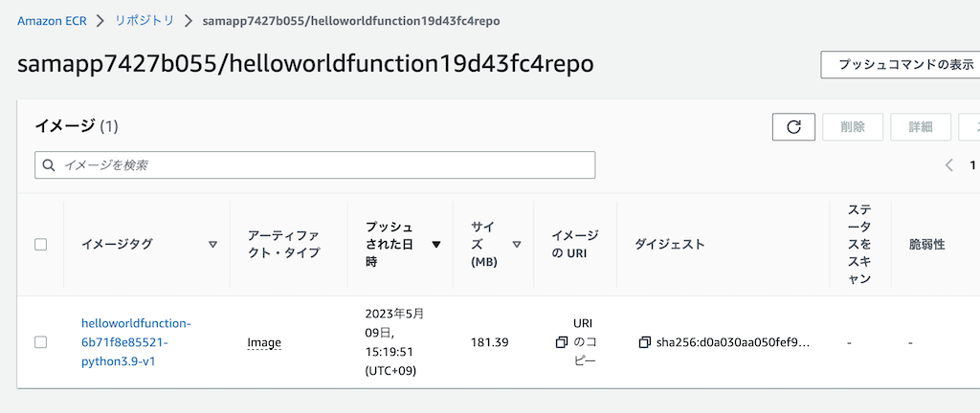Toggle the select-all images header checkbox
This screenshot has width=980, height=413.
(40, 245)
